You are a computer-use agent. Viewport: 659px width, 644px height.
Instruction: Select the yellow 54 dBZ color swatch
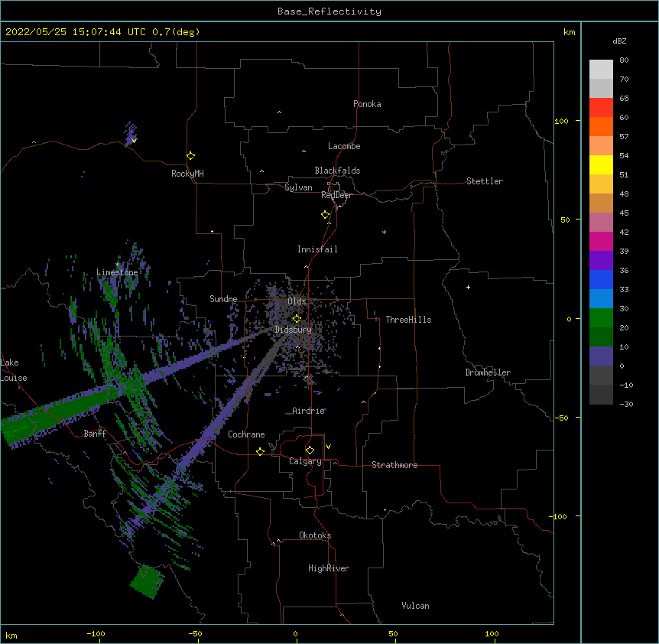(601, 164)
